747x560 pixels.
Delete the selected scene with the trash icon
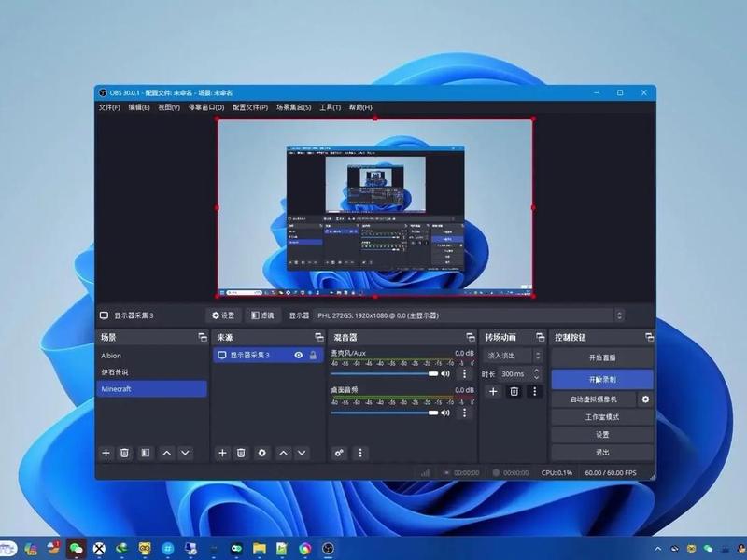click(124, 453)
